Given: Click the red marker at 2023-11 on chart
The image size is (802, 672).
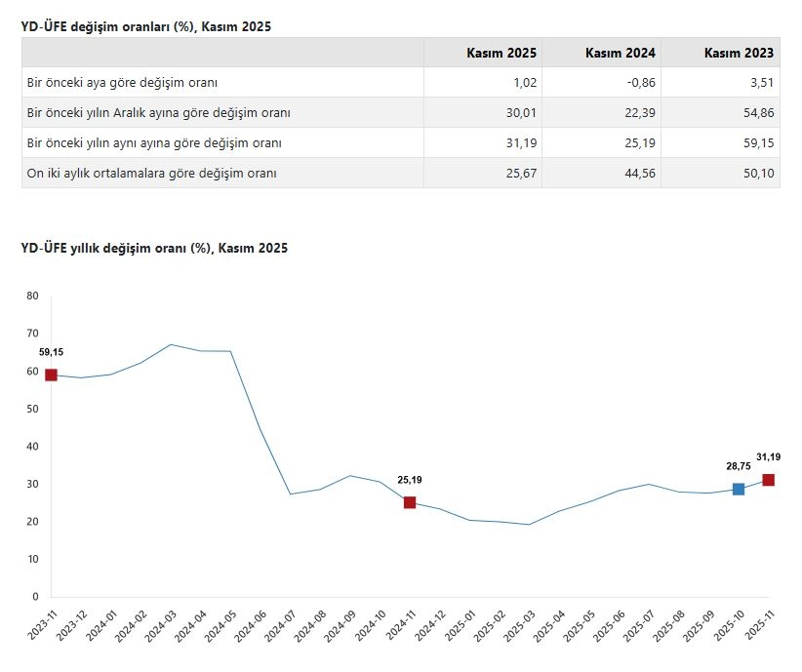Looking at the screenshot, I should click(x=52, y=375).
